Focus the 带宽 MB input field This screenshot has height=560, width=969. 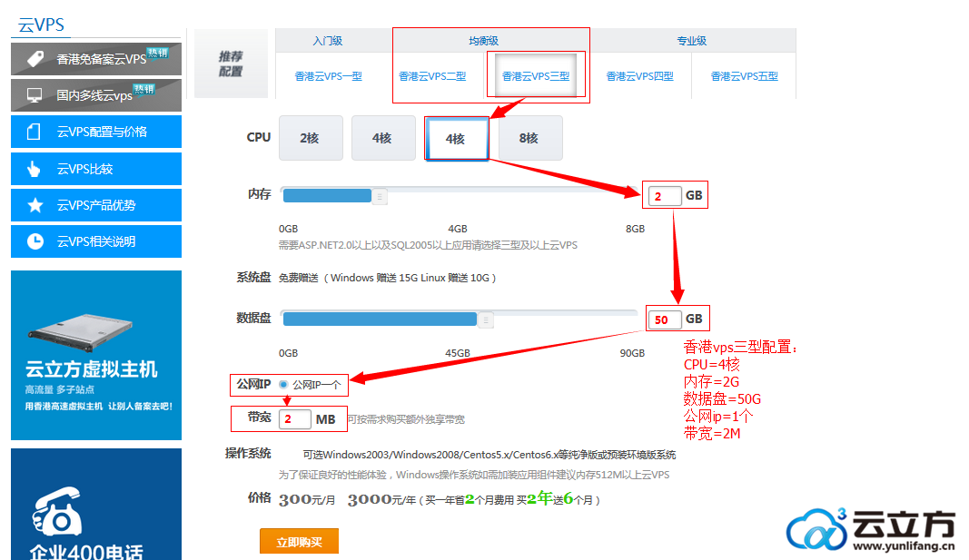[295, 419]
